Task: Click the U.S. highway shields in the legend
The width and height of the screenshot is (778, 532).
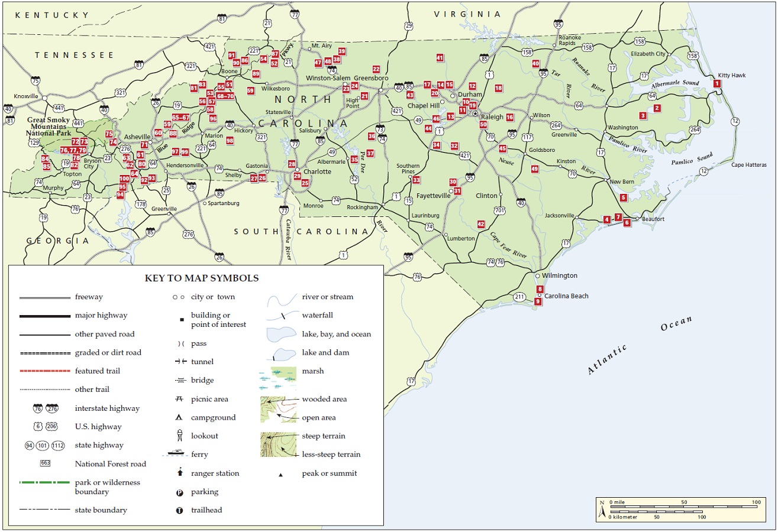Action: [x=45, y=427]
